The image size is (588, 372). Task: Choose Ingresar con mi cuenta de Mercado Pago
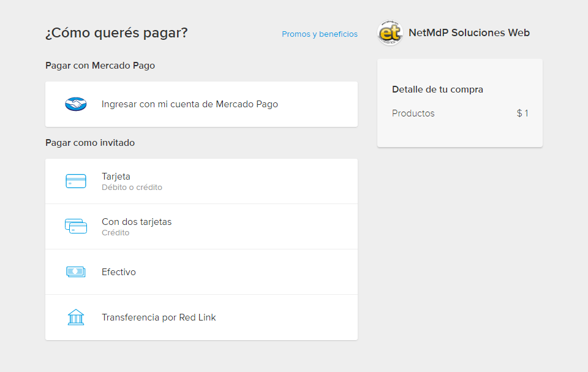(202, 104)
